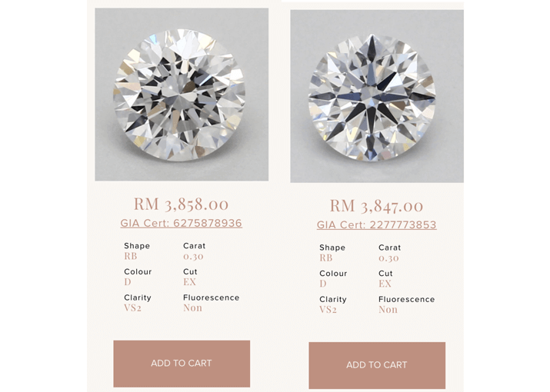The width and height of the screenshot is (550, 392).
Task: Select the right diamond's Carat 0.30 value
Action: (388, 258)
